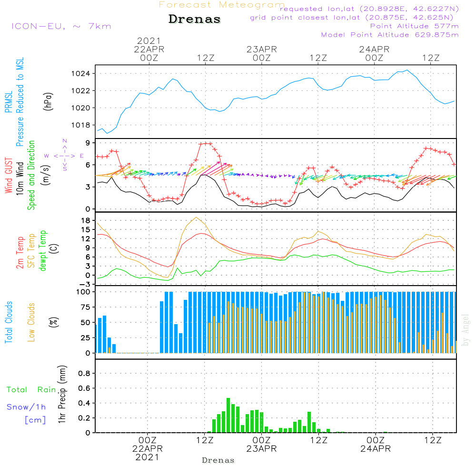
Task: Click the 'requested lon,lat (20.8928E, 42.6227N)' line
Action: coord(369,9)
